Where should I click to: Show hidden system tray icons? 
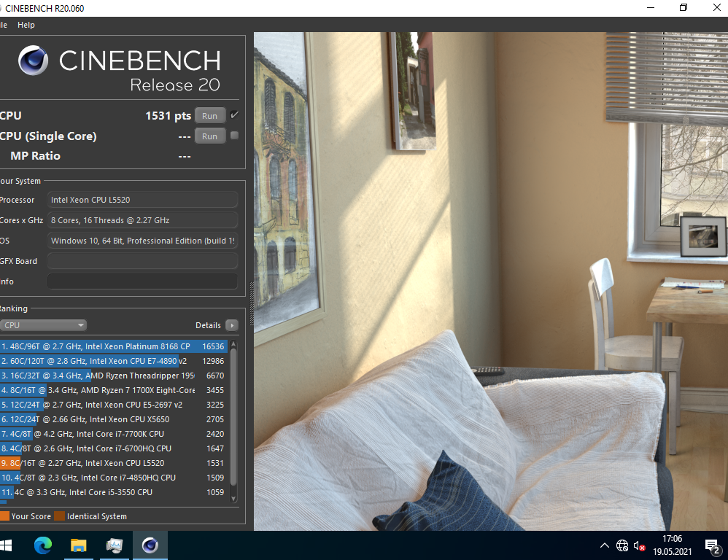click(605, 545)
